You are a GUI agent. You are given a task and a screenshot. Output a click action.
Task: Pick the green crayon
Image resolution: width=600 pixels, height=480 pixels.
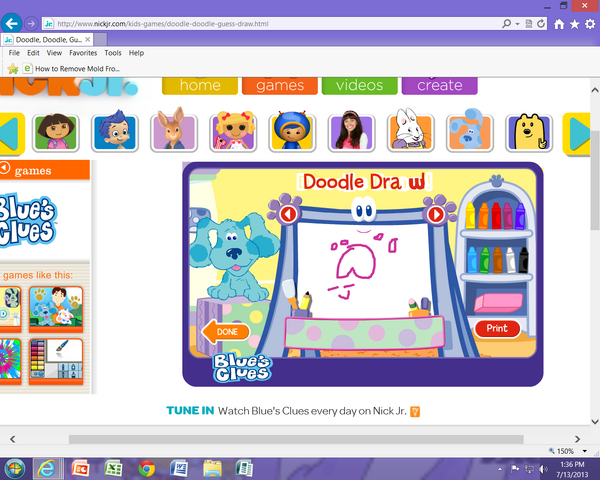pos(485,260)
